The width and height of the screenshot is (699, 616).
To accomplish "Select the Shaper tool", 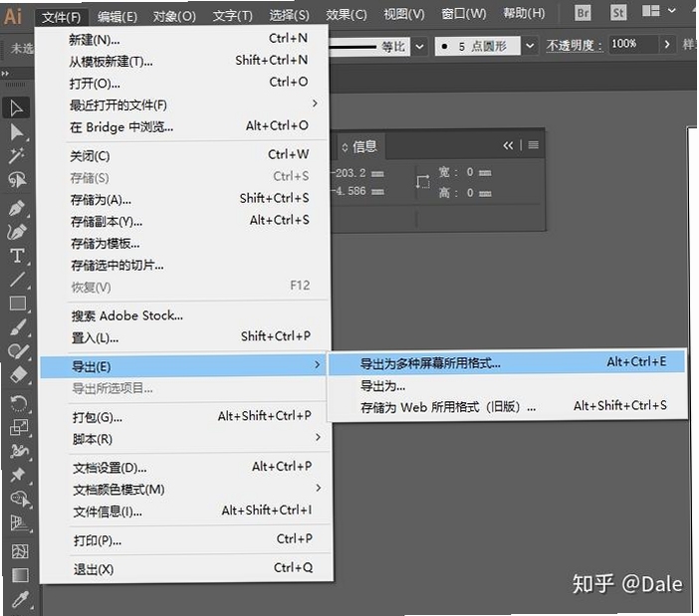I will 18,351.
